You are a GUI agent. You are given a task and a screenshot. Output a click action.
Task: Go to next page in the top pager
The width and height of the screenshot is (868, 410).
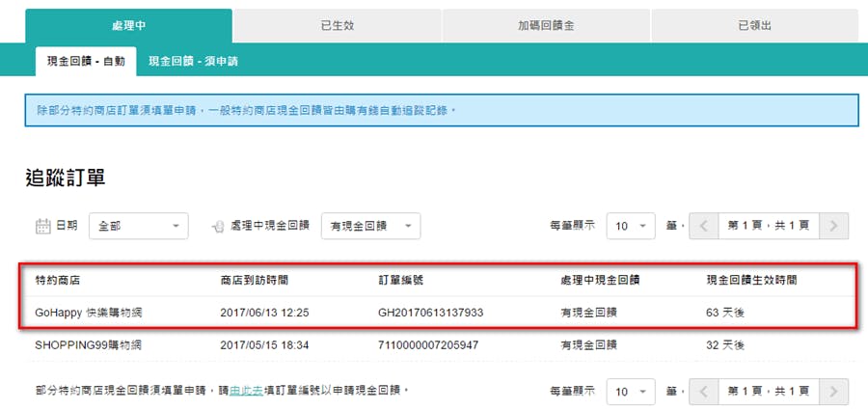point(833,226)
